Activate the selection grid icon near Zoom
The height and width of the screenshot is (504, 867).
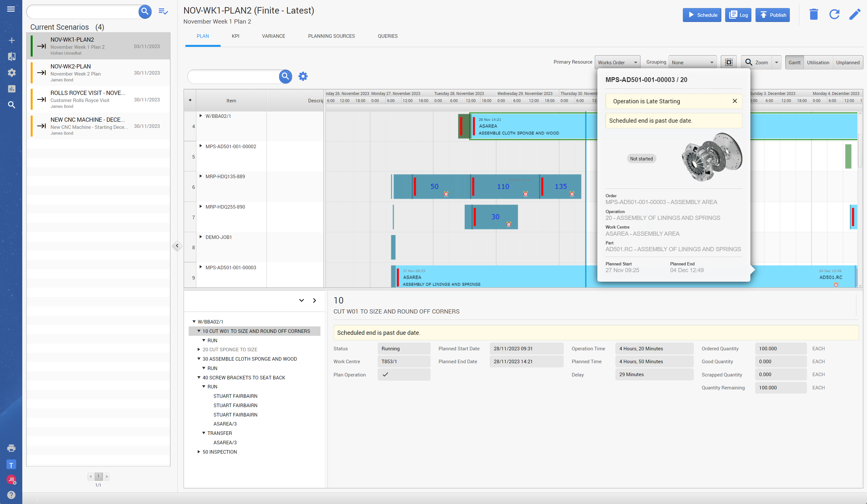click(x=729, y=62)
